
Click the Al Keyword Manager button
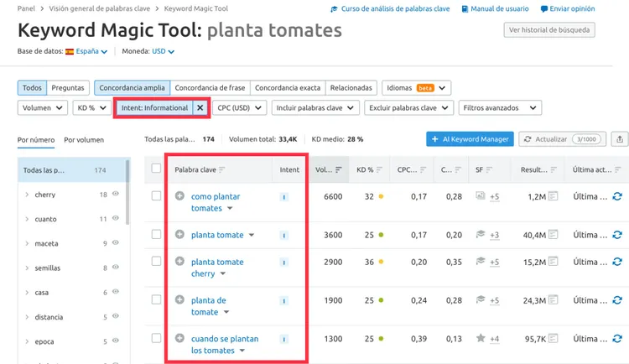click(x=470, y=139)
